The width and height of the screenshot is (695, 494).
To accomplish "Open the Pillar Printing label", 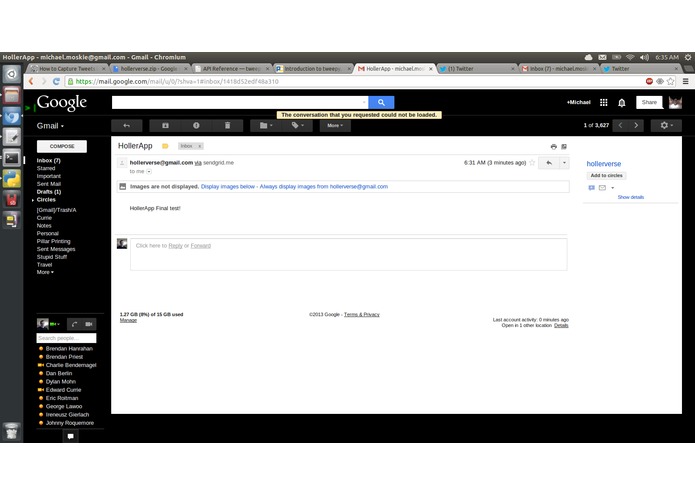I will click(54, 241).
